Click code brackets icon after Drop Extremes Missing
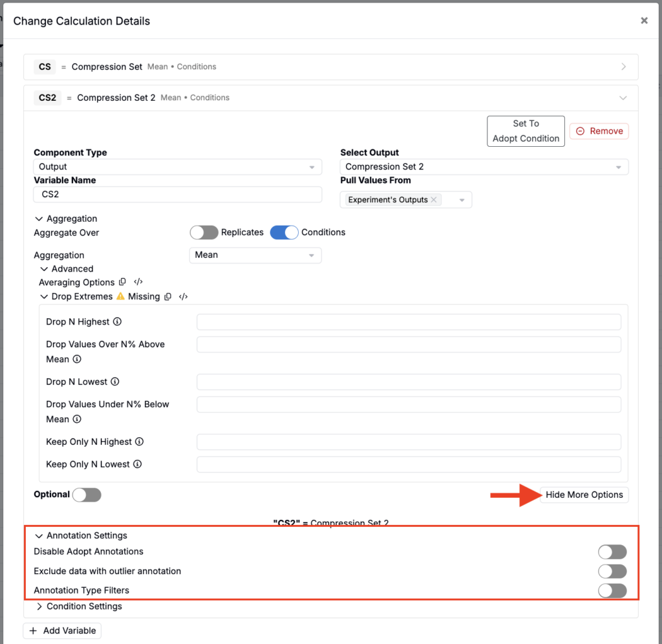The width and height of the screenshot is (662, 644). coord(183,296)
